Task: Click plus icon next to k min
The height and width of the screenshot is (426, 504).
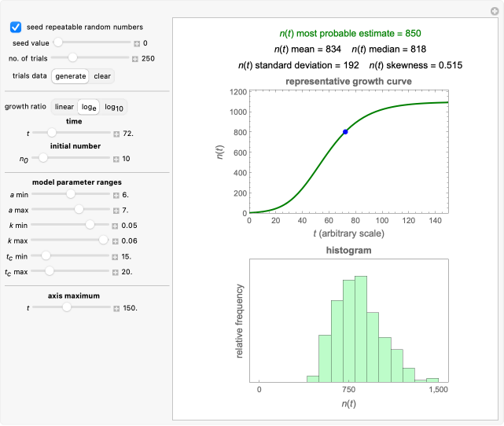Action: pos(116,226)
